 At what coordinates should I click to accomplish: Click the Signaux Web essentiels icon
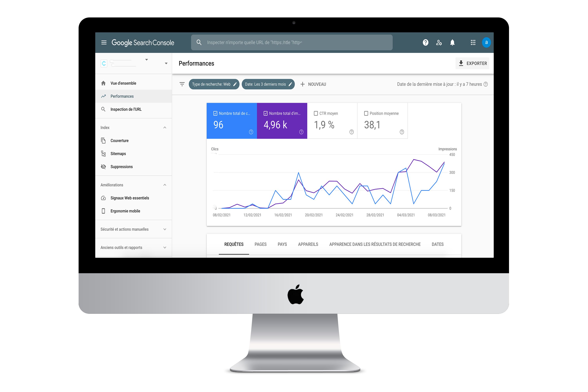pos(103,198)
